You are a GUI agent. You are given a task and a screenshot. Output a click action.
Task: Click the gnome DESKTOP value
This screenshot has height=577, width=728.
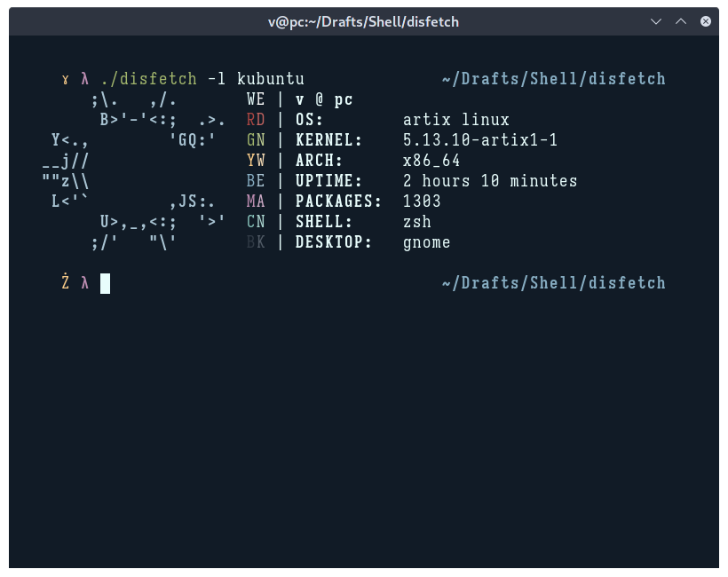tap(426, 241)
